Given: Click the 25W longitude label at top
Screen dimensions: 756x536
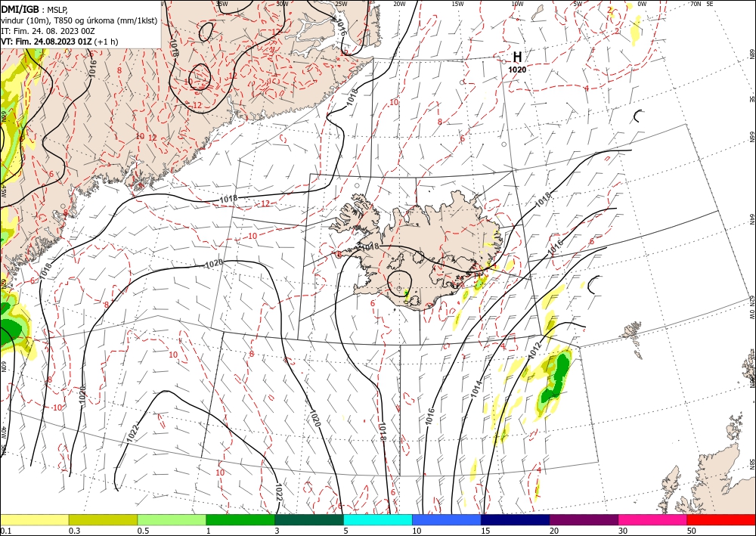Looking at the screenshot, I should pyautogui.click(x=342, y=4).
